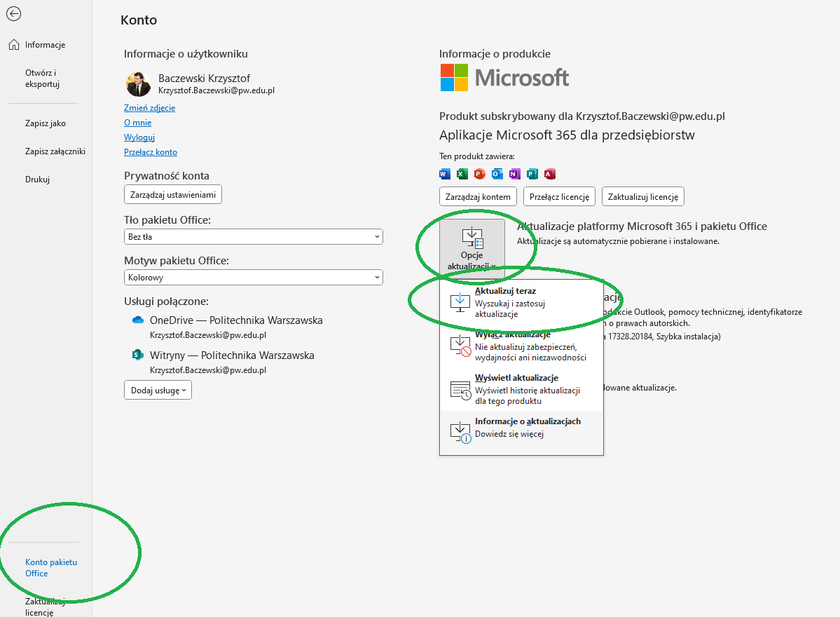
Task: Click the Access app icon
Action: pyautogui.click(x=550, y=174)
